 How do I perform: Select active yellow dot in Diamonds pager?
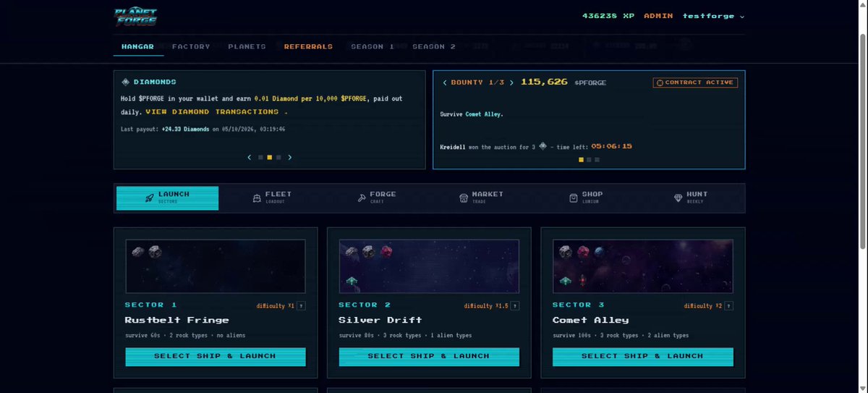point(270,157)
